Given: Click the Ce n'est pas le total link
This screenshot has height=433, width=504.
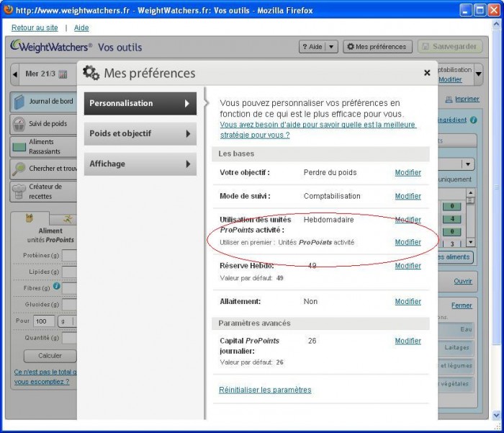Looking at the screenshot, I should pyautogui.click(x=45, y=377).
